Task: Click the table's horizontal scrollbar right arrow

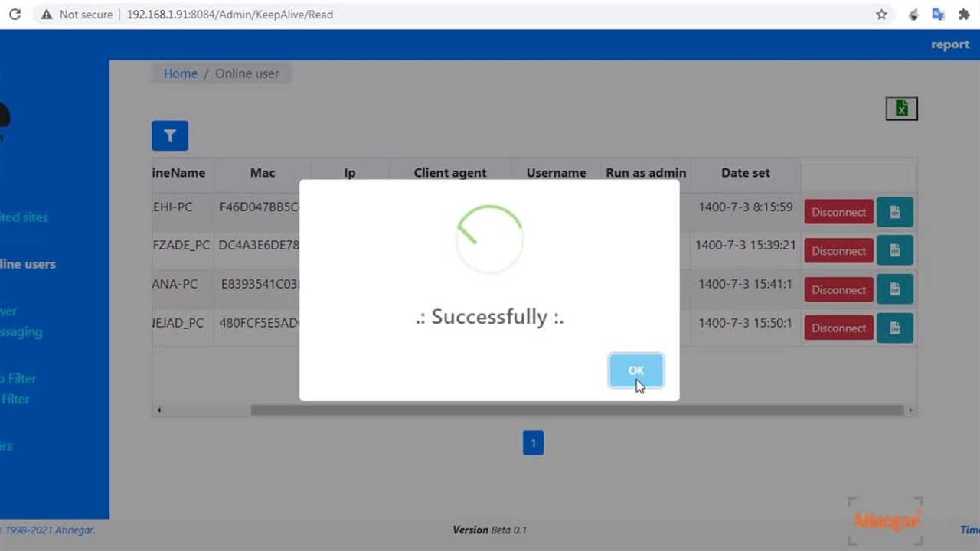Action: [910, 410]
